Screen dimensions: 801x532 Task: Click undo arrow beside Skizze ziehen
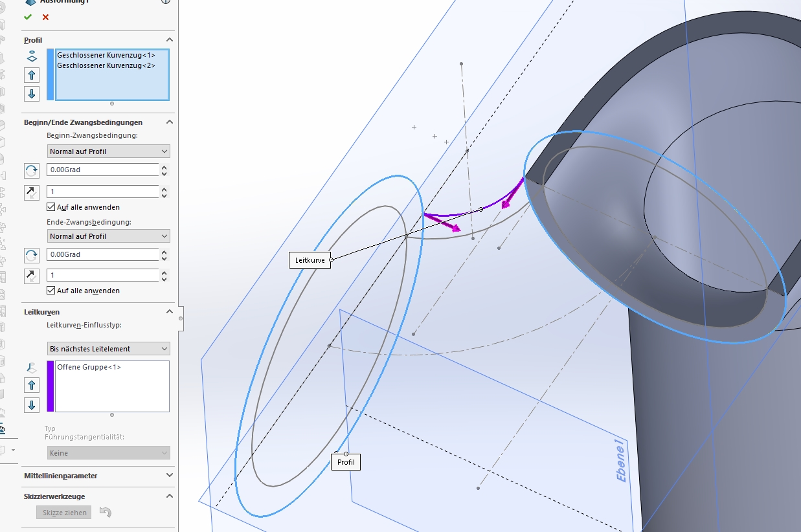pos(106,513)
